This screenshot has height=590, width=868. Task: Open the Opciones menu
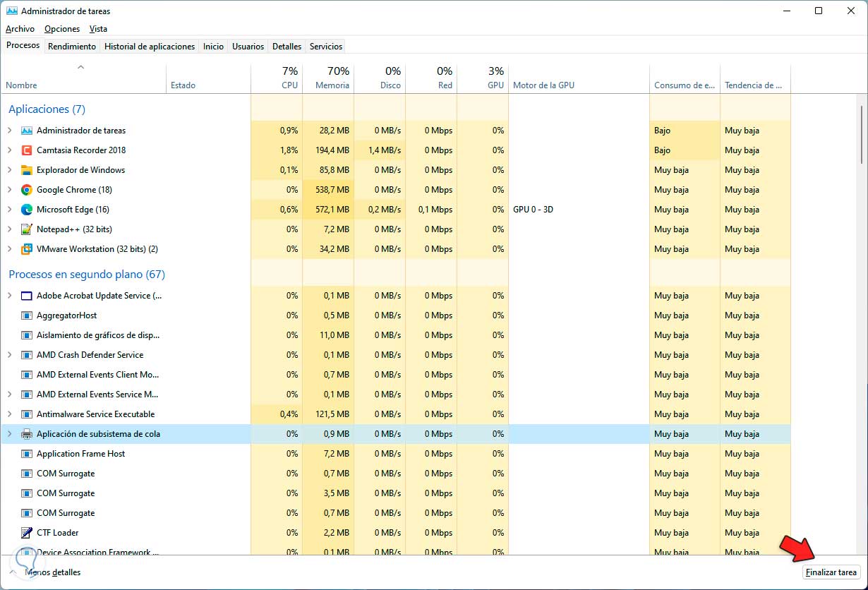tap(62, 29)
